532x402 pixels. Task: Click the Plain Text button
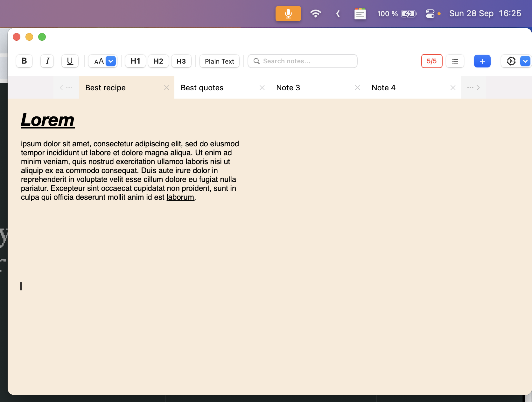click(x=219, y=61)
